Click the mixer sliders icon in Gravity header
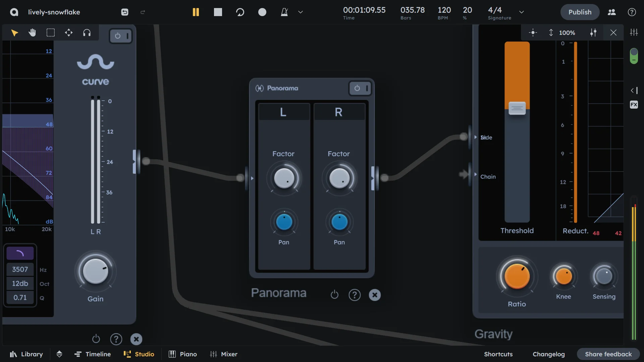The height and width of the screenshot is (362, 644). click(593, 33)
